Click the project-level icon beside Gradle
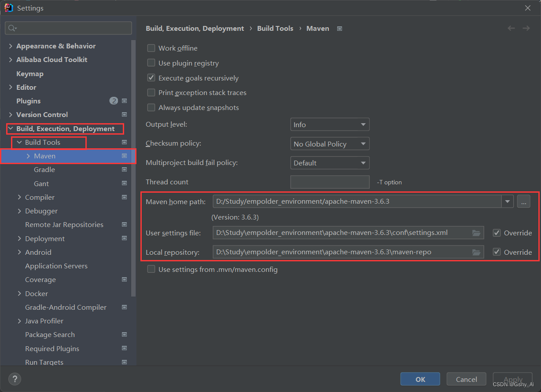The image size is (541, 392). (x=125, y=169)
